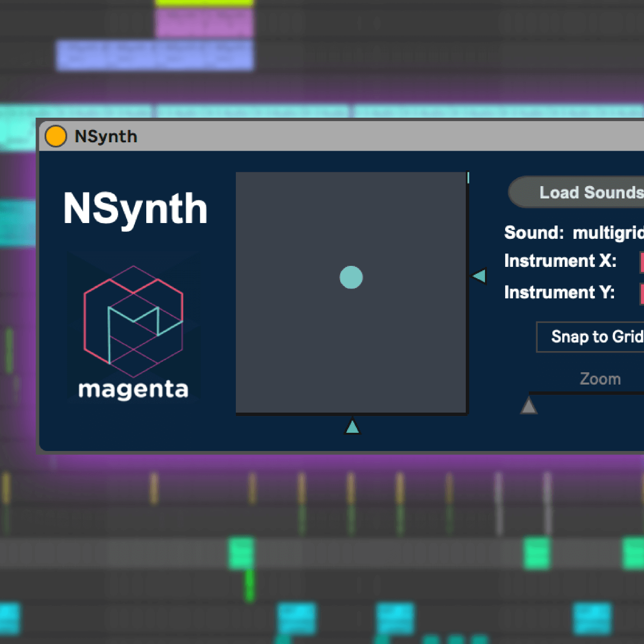Click the Load Sounds button

point(576,192)
